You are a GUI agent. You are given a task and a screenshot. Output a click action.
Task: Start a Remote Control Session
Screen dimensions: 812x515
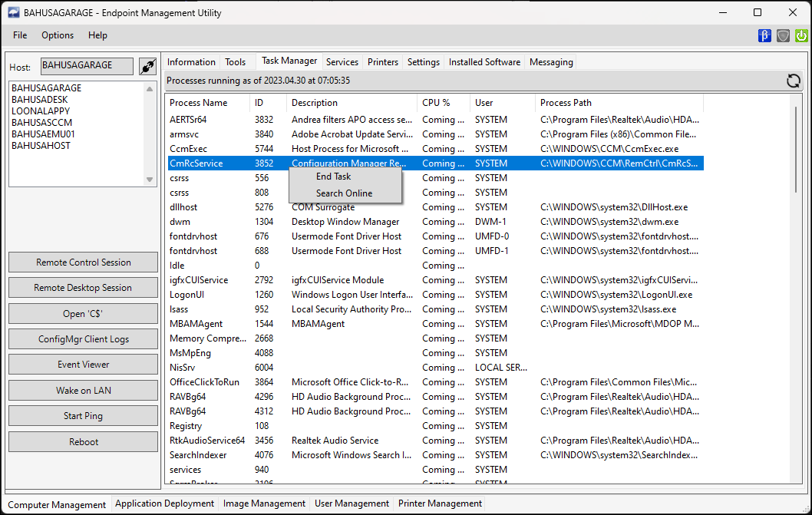click(84, 262)
